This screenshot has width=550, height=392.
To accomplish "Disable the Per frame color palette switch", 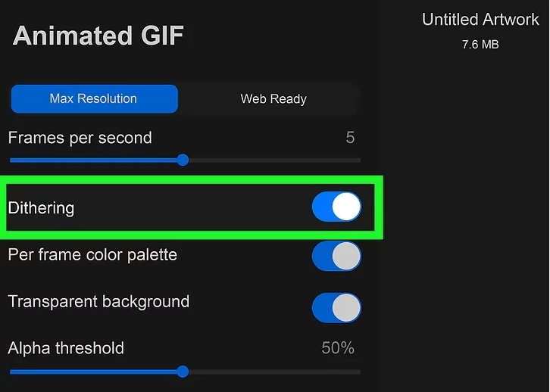I will coord(336,256).
